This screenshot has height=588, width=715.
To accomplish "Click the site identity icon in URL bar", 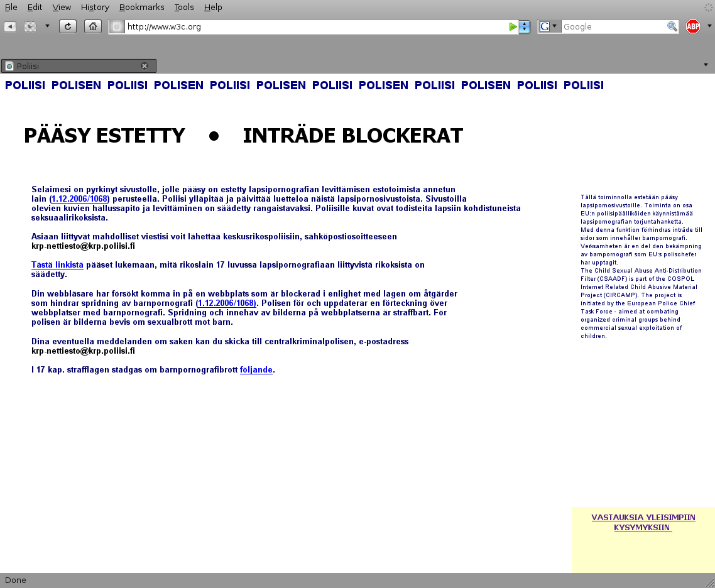I will pyautogui.click(x=117, y=26).
